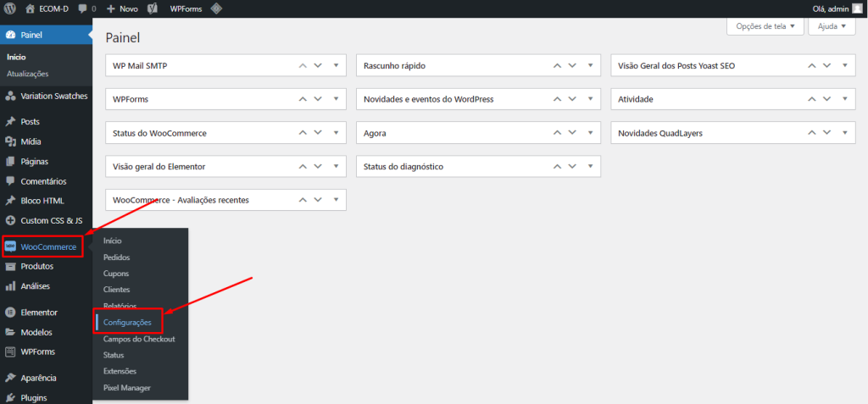Click the Posts pin icon
The height and width of the screenshot is (404, 868).
(x=10, y=122)
